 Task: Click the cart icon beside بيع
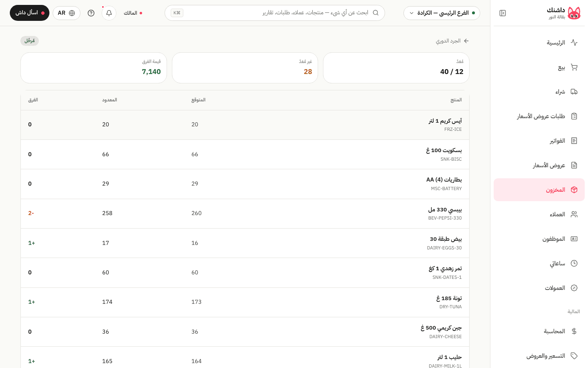pos(574,67)
